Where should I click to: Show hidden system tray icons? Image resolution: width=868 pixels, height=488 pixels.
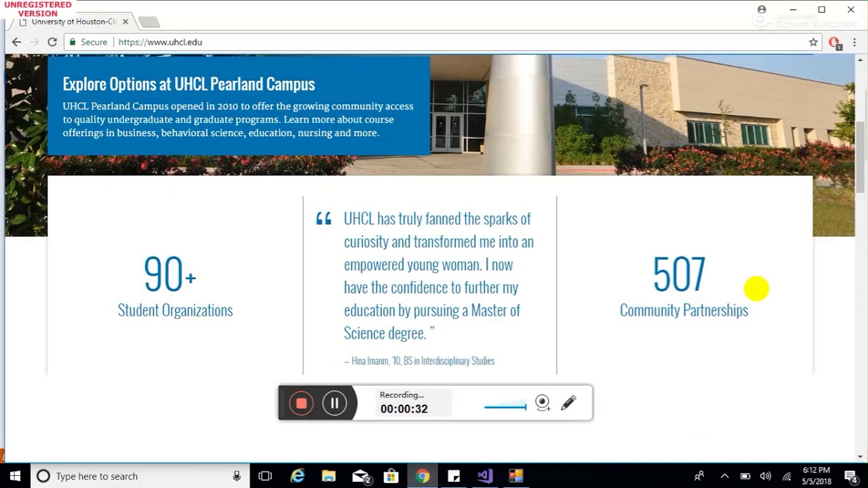click(724, 476)
